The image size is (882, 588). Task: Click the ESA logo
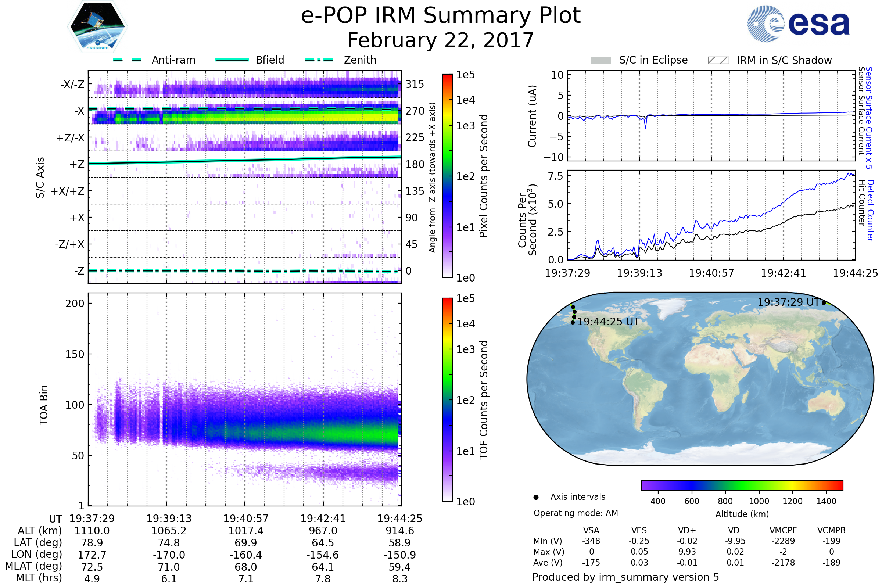[798, 24]
